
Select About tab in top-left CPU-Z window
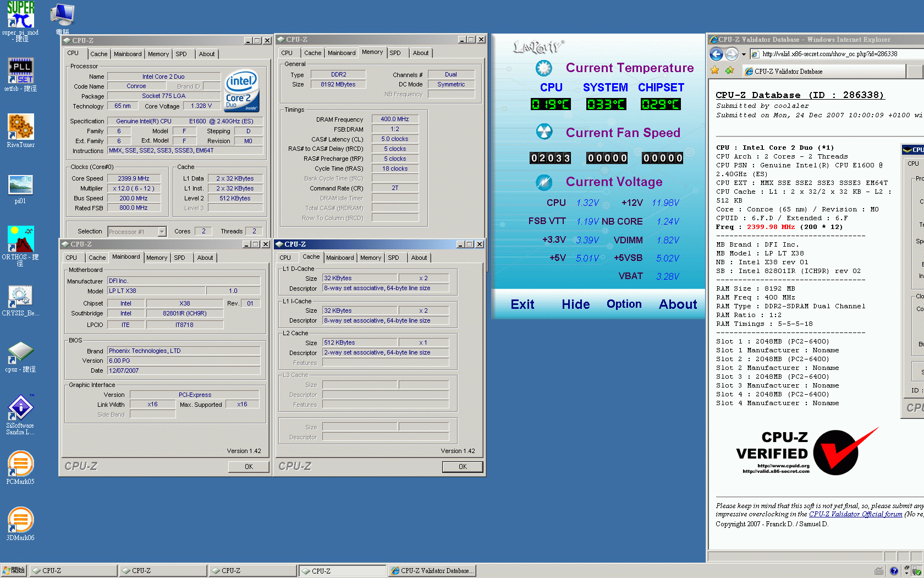click(x=207, y=54)
